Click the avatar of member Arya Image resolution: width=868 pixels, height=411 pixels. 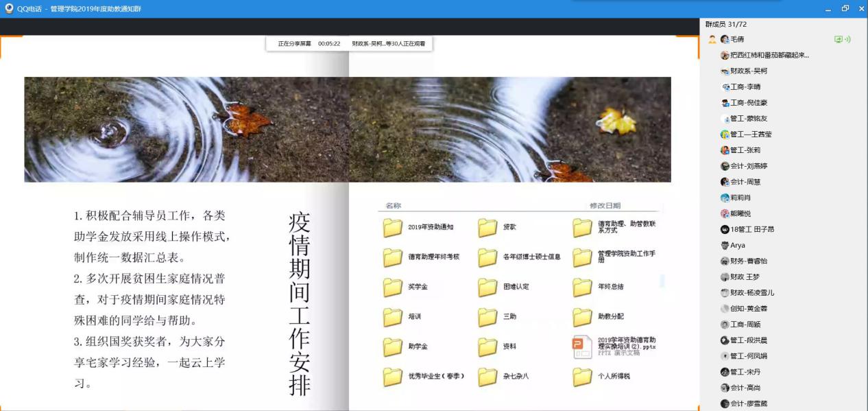click(725, 245)
